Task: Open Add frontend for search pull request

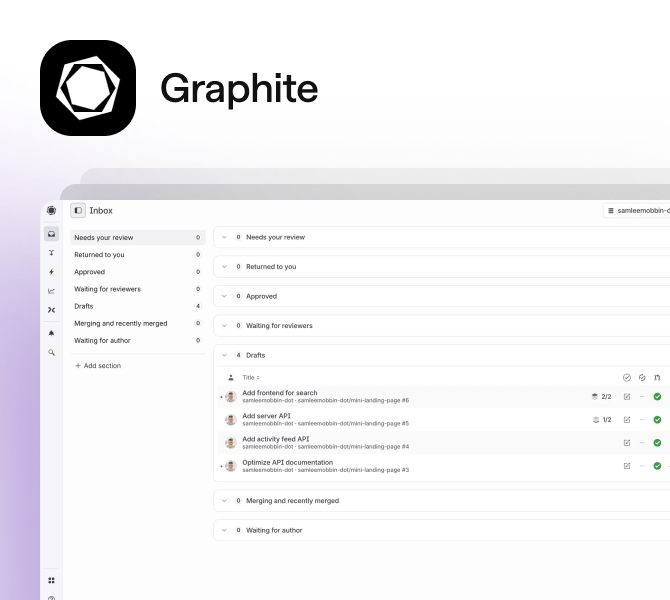Action: point(280,393)
